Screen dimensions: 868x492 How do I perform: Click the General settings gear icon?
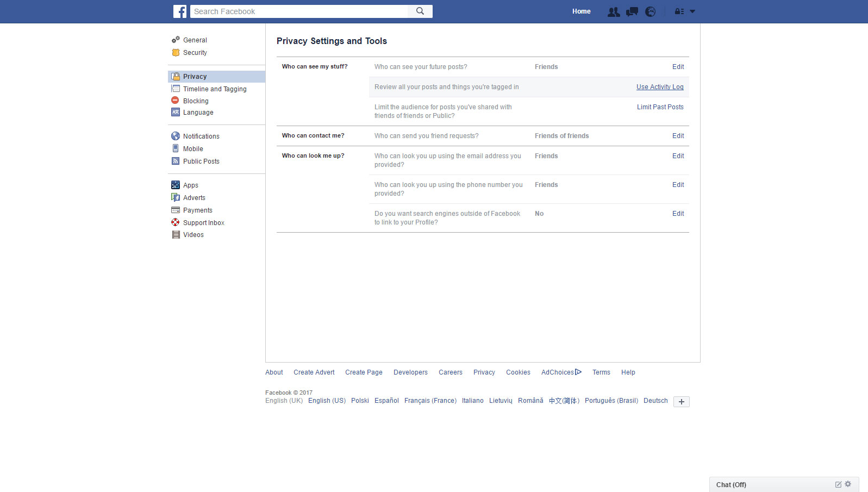[x=176, y=40]
